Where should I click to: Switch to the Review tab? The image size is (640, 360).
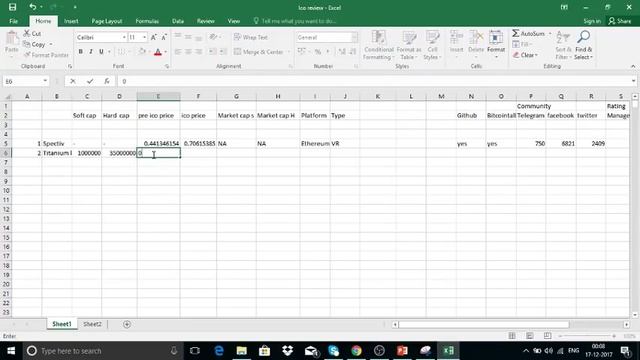(x=205, y=21)
